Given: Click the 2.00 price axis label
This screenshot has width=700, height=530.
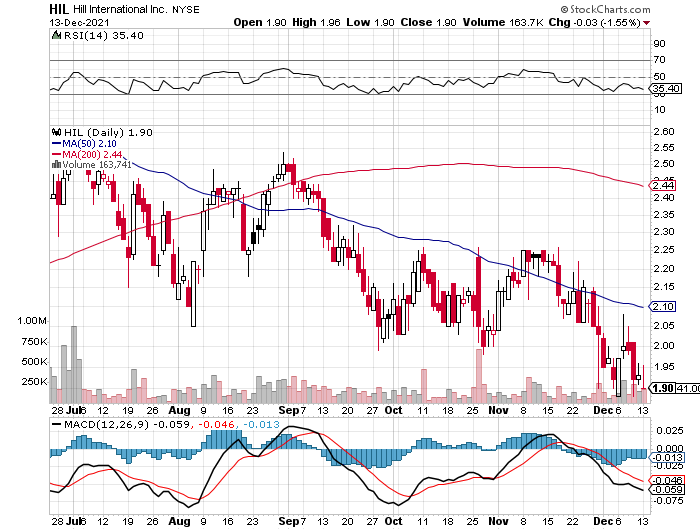Looking at the screenshot, I should tap(664, 346).
